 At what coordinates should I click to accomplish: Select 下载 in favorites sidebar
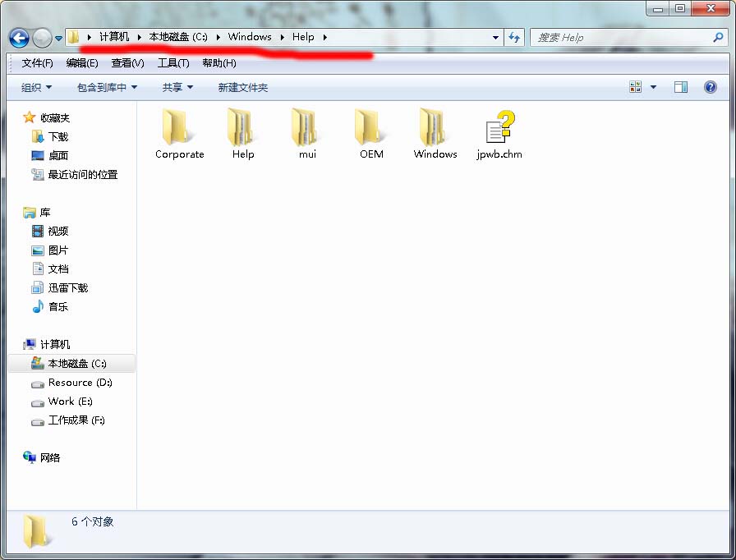(57, 137)
